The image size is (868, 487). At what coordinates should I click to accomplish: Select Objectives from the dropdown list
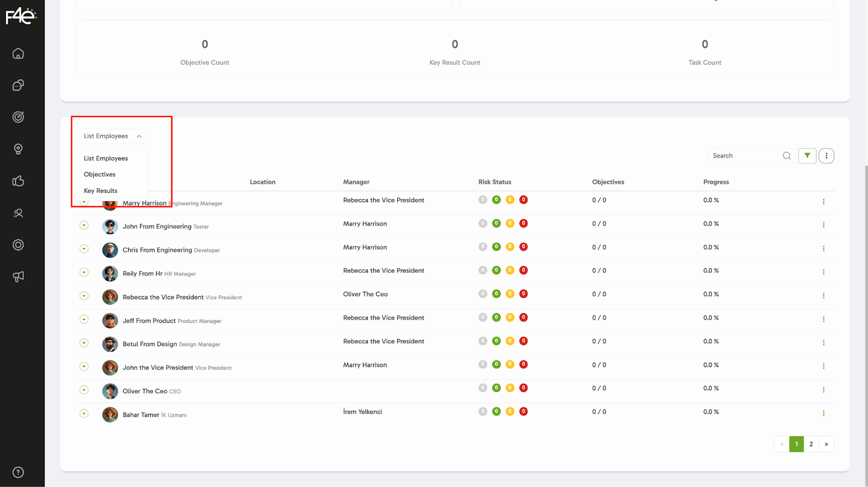(x=100, y=175)
